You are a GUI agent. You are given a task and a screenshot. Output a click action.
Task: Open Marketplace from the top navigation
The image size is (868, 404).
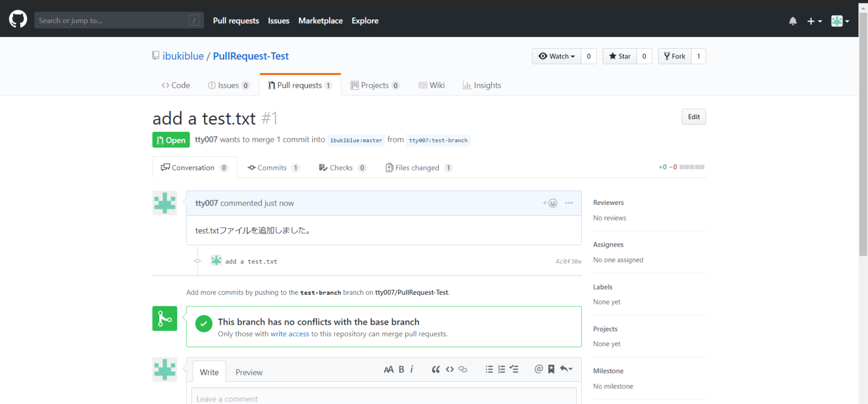[320, 20]
